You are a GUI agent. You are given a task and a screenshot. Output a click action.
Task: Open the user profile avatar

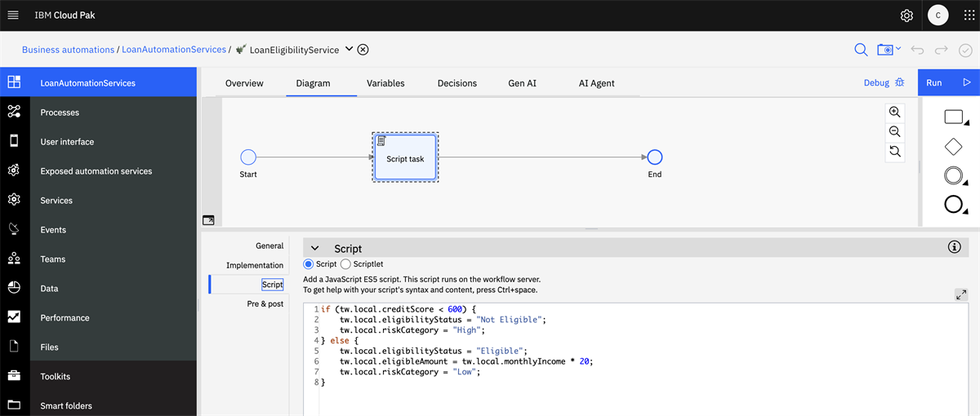pos(939,15)
